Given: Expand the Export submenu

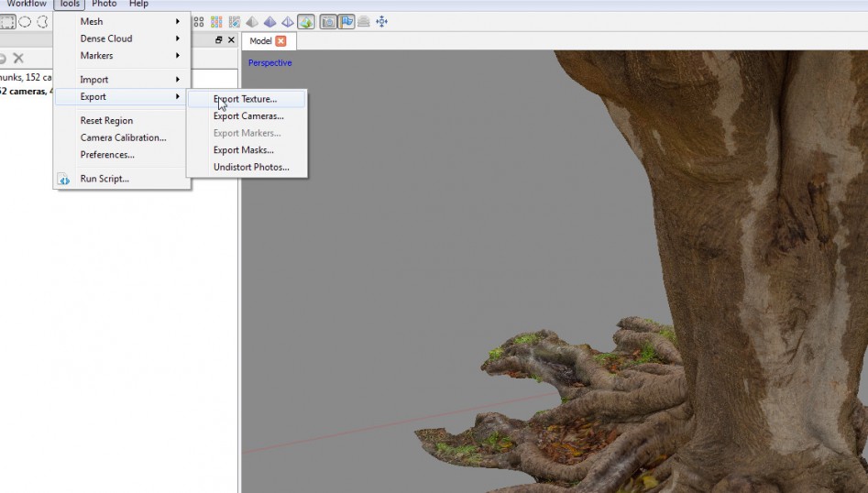Looking at the screenshot, I should 122,97.
